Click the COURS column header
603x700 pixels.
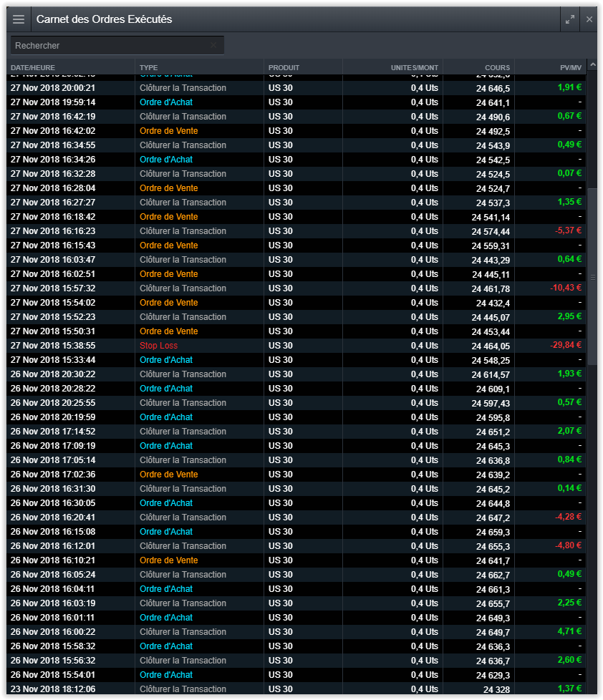tap(497, 68)
